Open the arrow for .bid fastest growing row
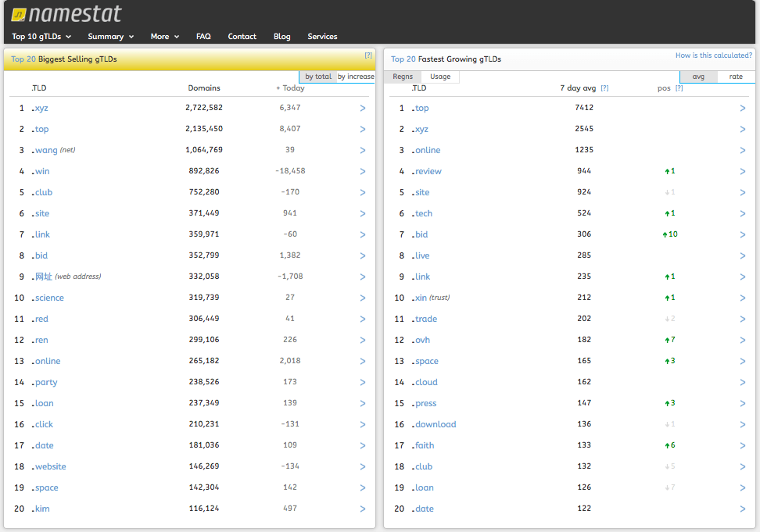This screenshot has height=532, width=760. click(743, 235)
